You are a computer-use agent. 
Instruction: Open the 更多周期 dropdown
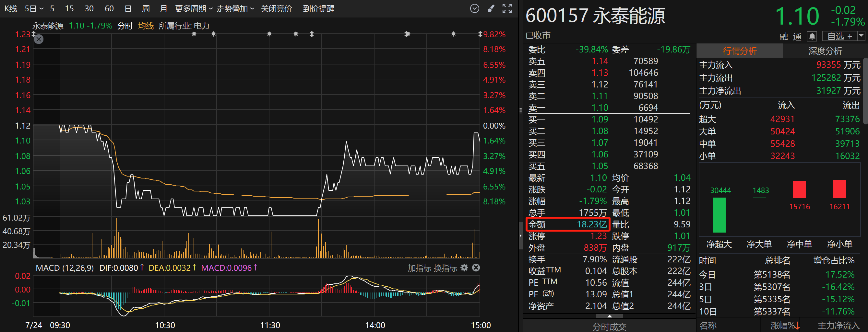click(x=194, y=9)
